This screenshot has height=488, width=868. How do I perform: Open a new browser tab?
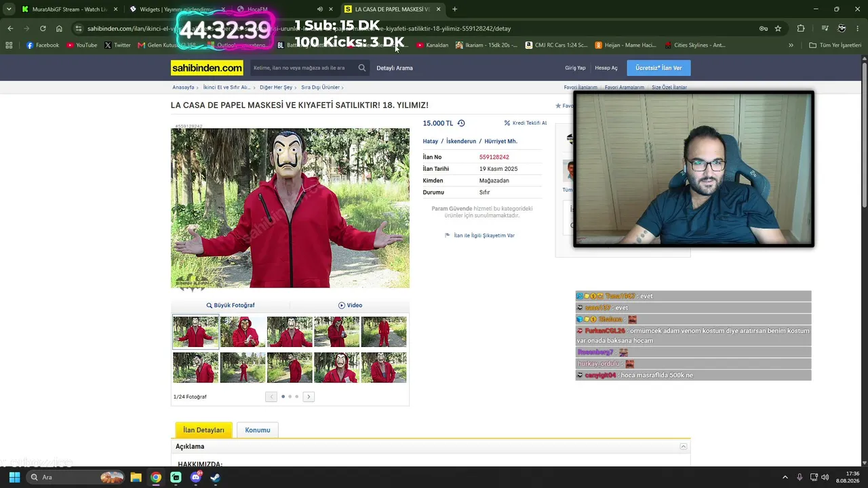tap(454, 9)
